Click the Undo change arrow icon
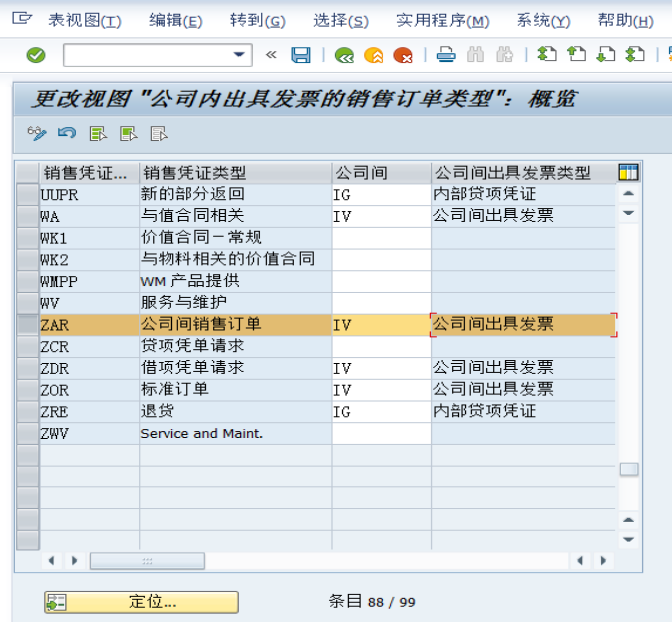Image resolution: width=672 pixels, height=622 pixels. coord(67,134)
